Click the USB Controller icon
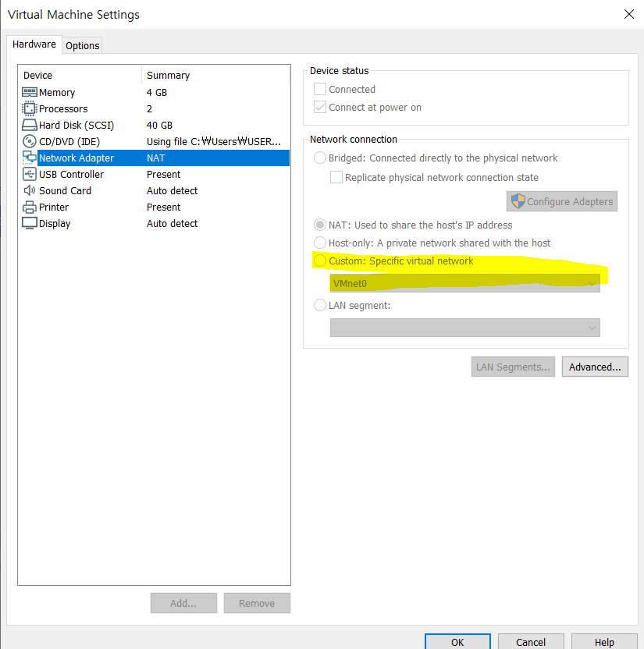The height and width of the screenshot is (649, 644). pos(30,174)
